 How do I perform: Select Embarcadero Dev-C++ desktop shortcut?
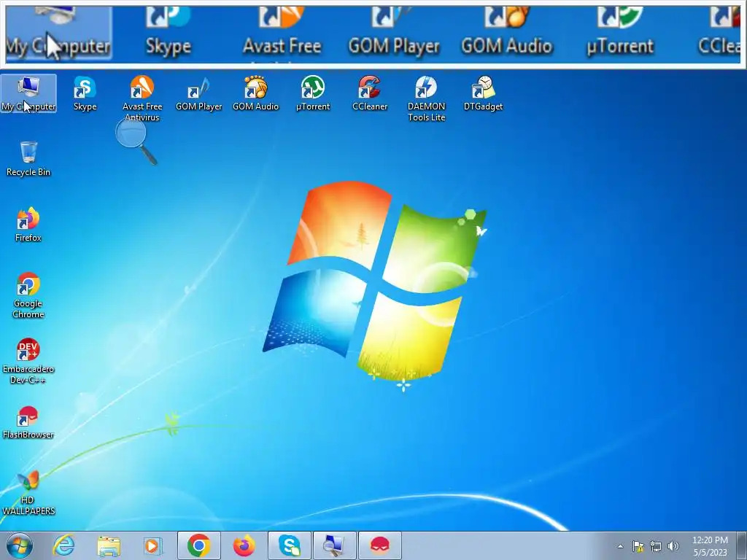pos(28,360)
